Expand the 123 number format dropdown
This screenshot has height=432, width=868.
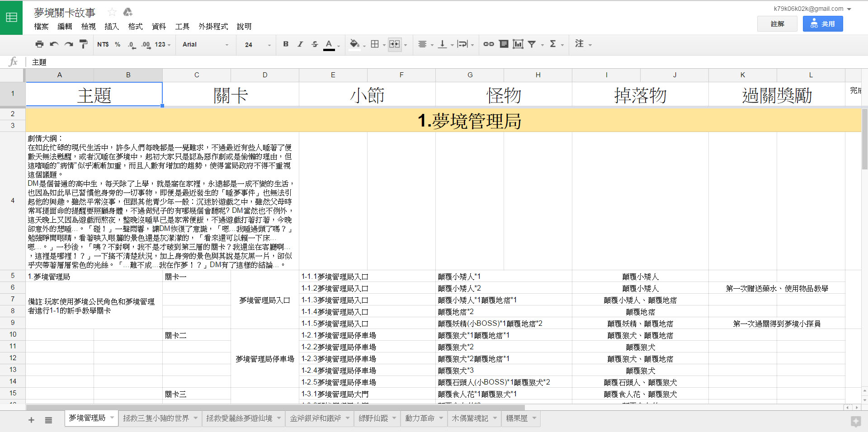tap(163, 45)
